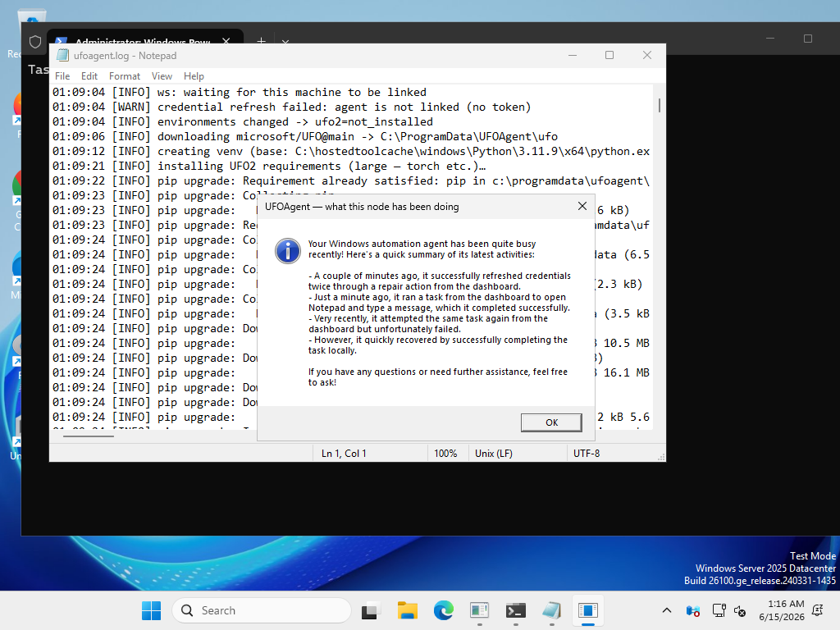Viewport: 840px width, 630px height.
Task: Click the 'Ln 1, Col 1' status entry
Action: pyautogui.click(x=344, y=453)
